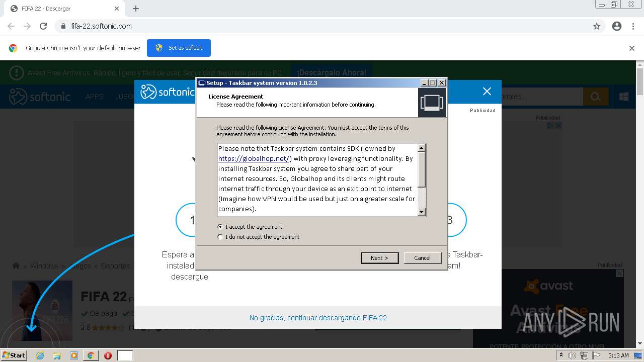The image size is (644, 362).
Task: Close the Softonic overlay with X icon
Action: pos(487,91)
